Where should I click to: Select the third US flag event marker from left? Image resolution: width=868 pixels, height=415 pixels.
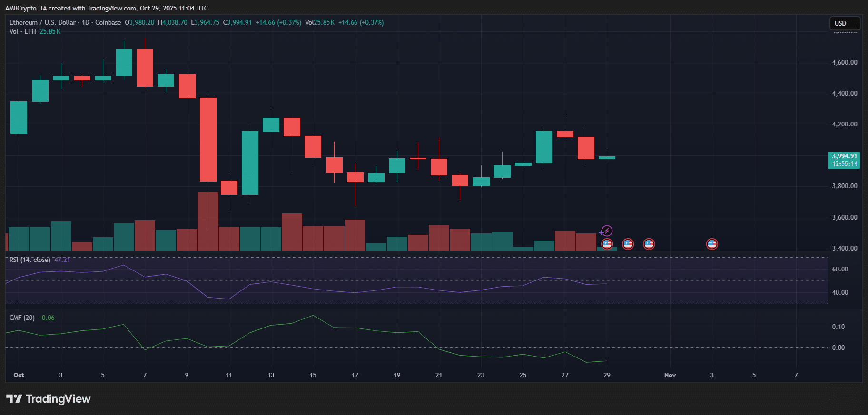pos(649,244)
